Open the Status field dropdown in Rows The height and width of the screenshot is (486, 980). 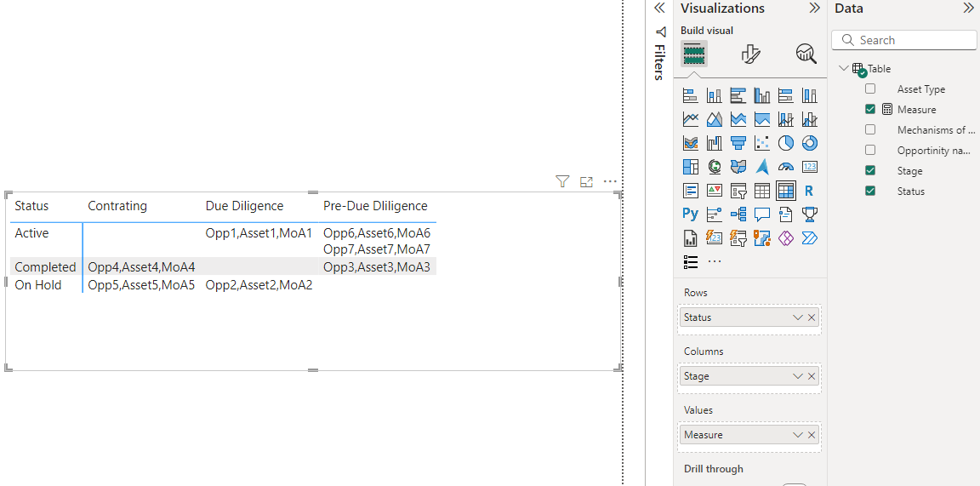tap(797, 317)
